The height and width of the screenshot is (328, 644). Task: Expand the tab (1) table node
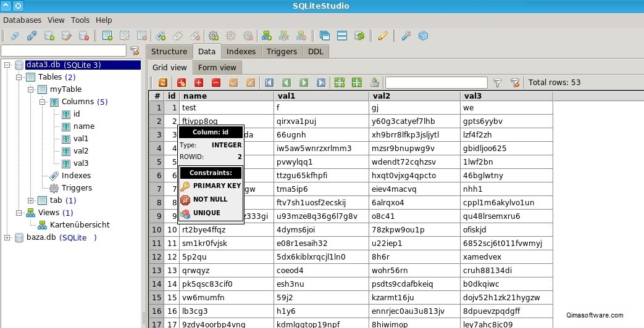click(x=31, y=200)
